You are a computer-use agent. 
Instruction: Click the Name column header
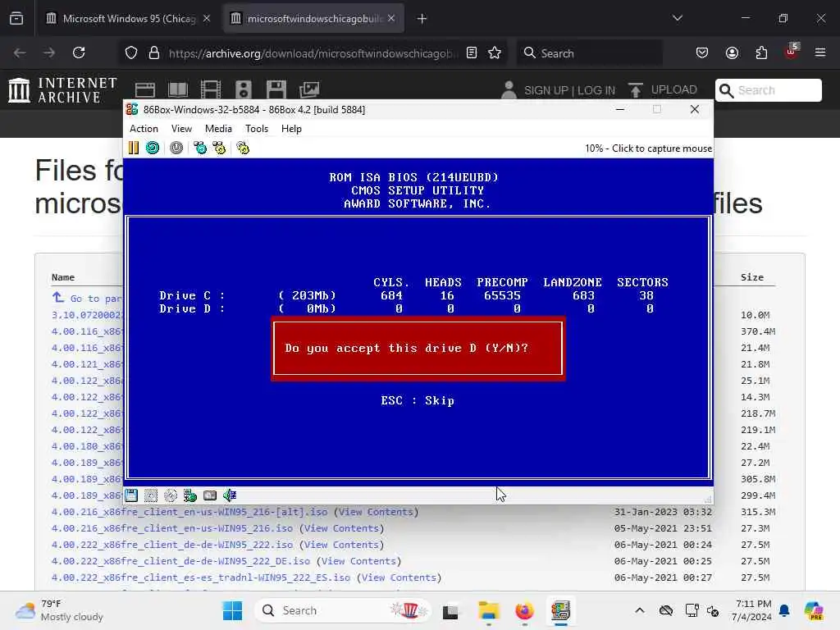coord(62,277)
